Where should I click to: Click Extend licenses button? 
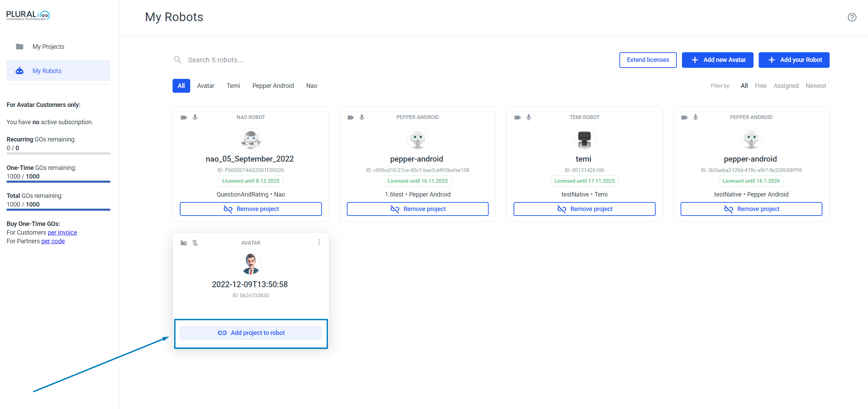coord(648,60)
